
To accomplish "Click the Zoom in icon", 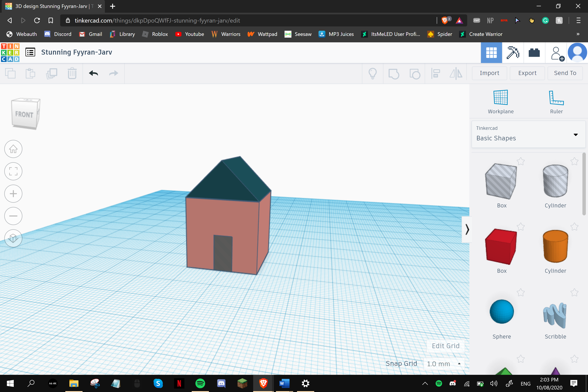I will tap(14, 193).
